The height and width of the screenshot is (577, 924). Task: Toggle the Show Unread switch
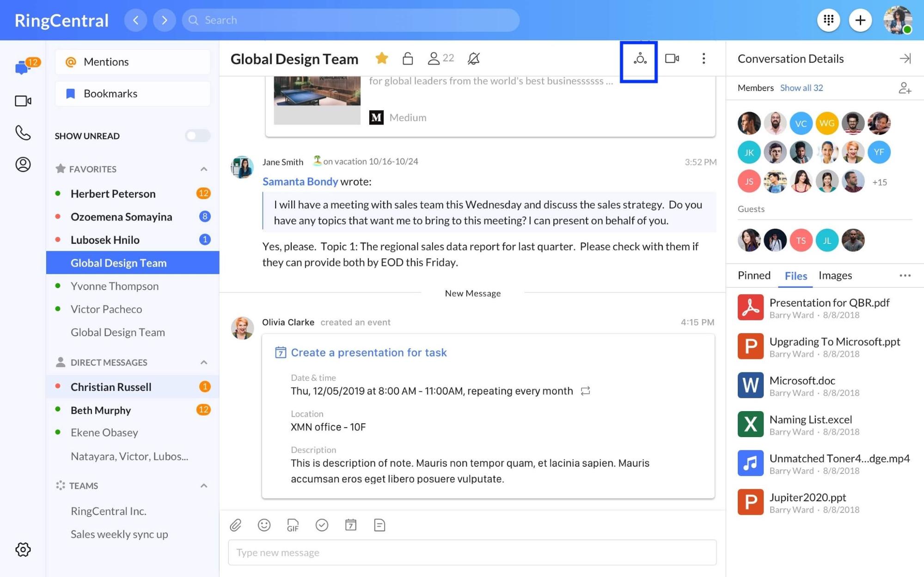[x=197, y=136]
